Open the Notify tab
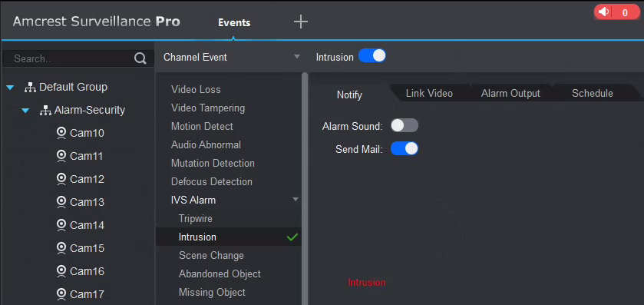The width and height of the screenshot is (644, 305). coord(349,95)
